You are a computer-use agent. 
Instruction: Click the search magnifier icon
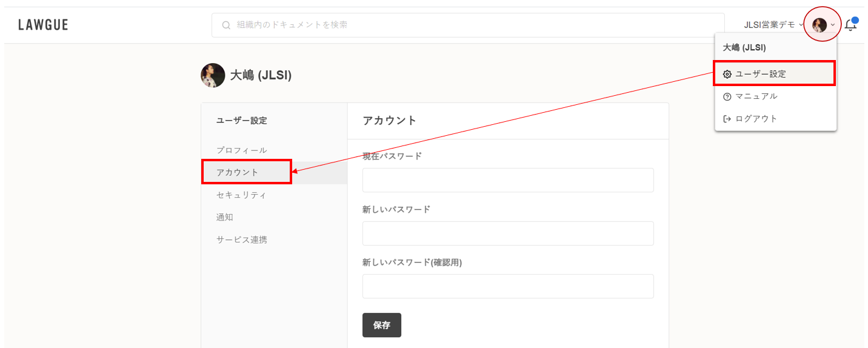pyautogui.click(x=226, y=25)
